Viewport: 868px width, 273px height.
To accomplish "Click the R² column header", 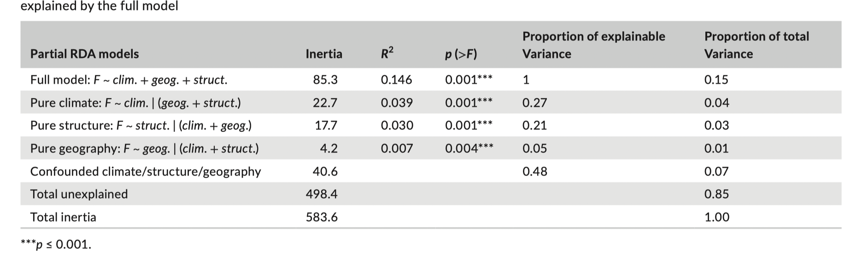I will tap(387, 53).
